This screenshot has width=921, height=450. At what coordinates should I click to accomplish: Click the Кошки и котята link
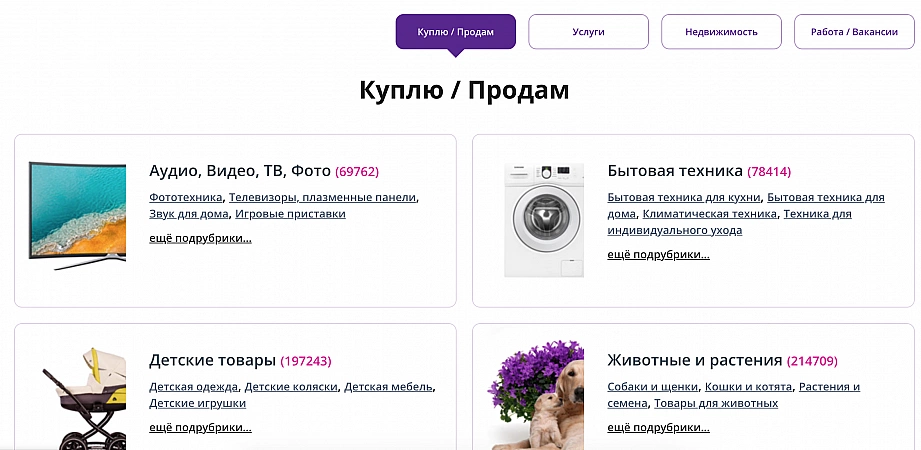(748, 386)
